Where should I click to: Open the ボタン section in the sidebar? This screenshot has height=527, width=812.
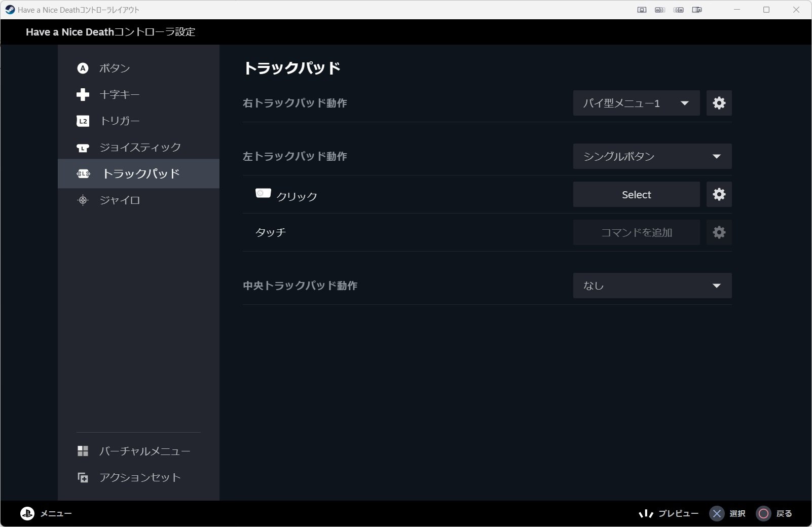coord(138,68)
